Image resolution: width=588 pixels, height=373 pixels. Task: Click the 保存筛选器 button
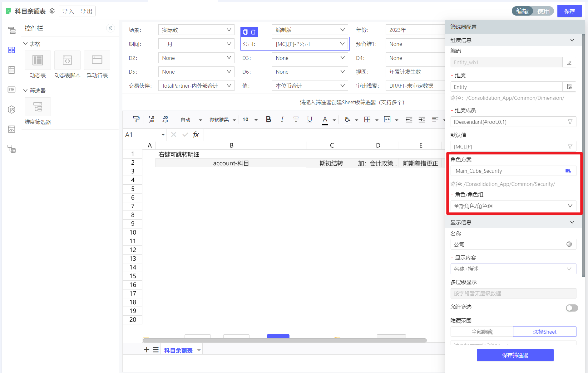click(x=515, y=355)
